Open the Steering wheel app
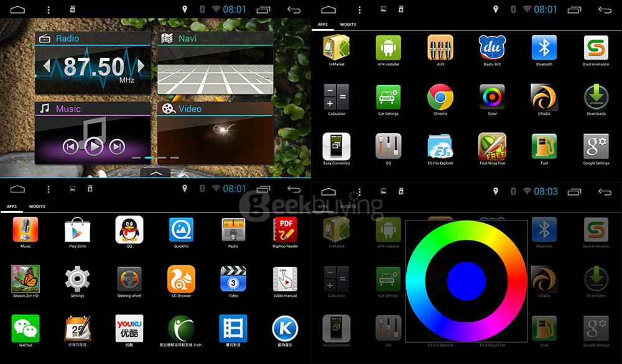Viewport: 622px width, 364px height. click(129, 280)
